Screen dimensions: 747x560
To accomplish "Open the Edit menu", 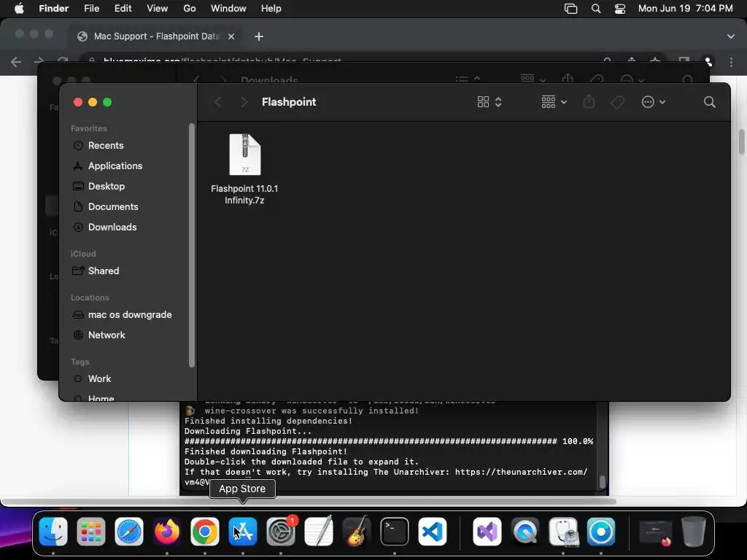I will pyautogui.click(x=123, y=9).
